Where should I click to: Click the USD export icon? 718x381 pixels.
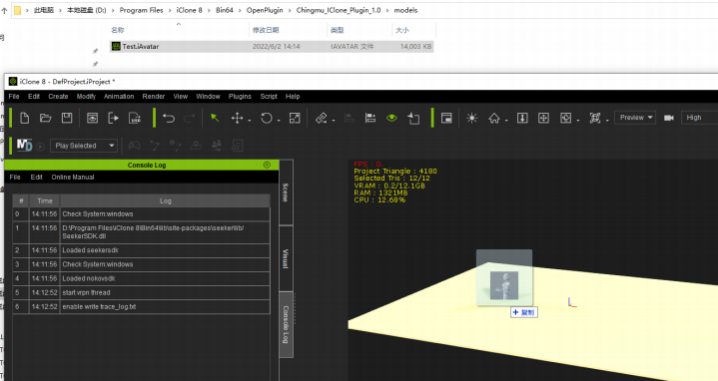[135, 118]
